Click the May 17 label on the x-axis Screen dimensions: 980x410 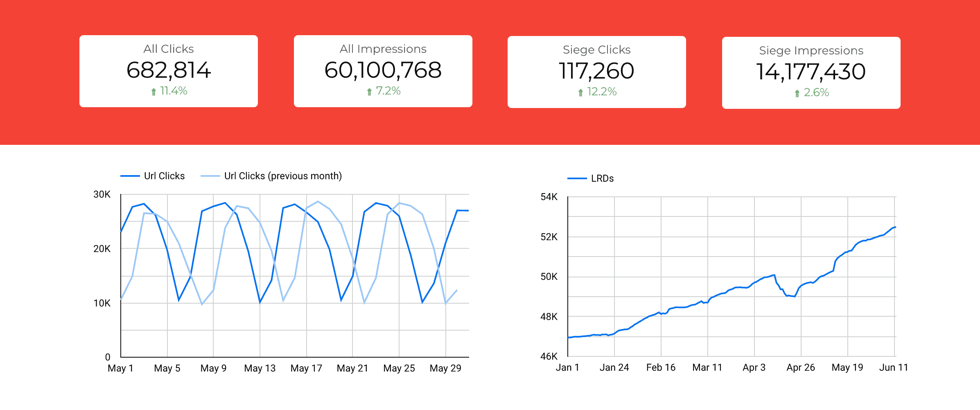click(x=306, y=368)
